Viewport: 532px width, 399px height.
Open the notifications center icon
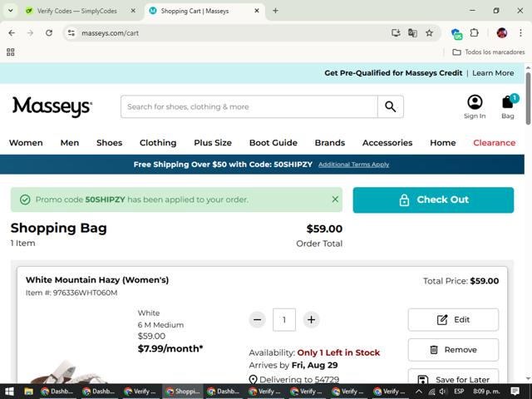[515, 392]
